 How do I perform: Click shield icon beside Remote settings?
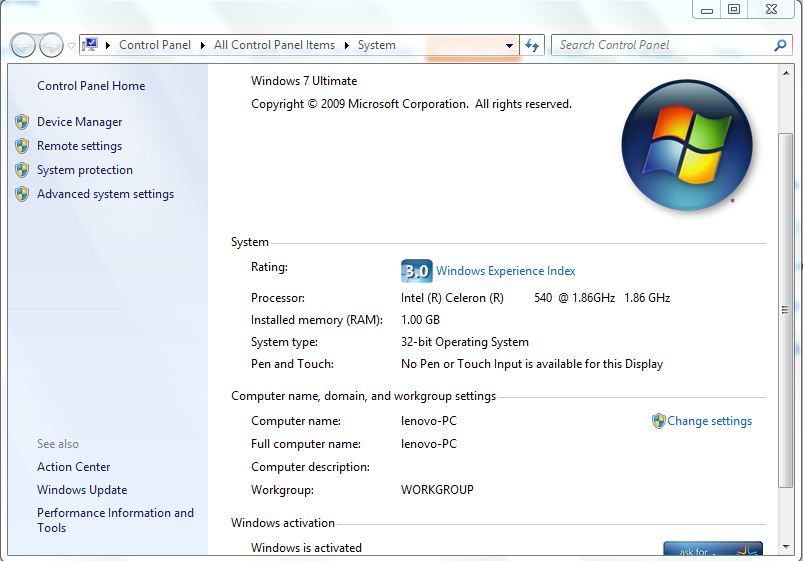pos(22,146)
